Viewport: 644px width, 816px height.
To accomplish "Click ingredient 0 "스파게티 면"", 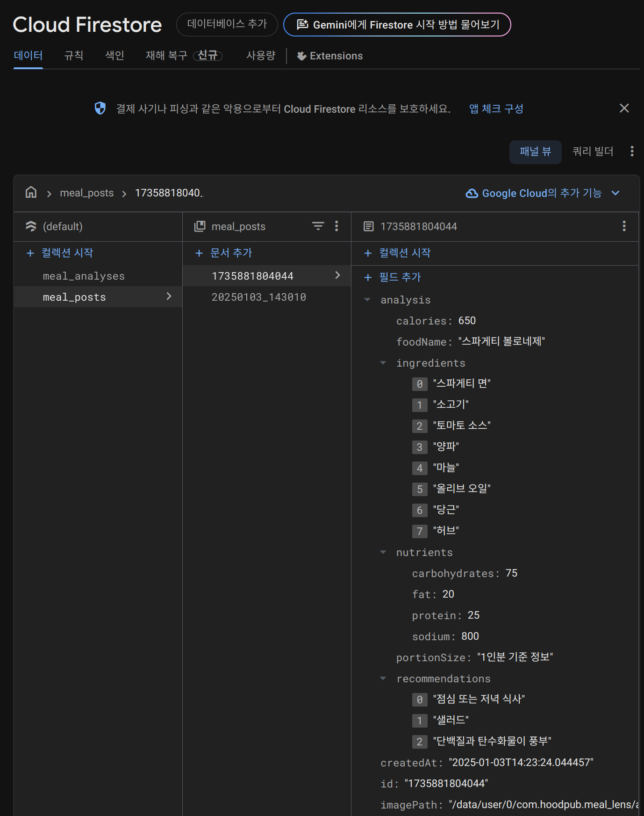I will [x=462, y=383].
